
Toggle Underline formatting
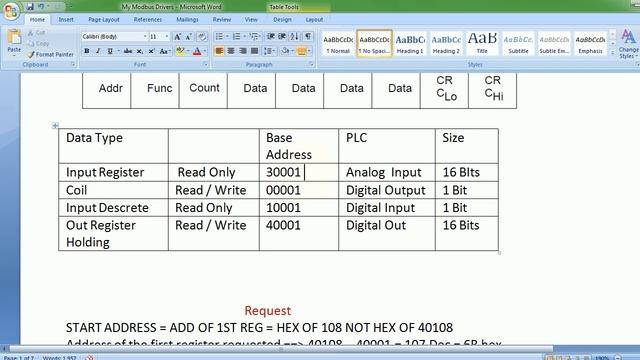pyautogui.click(x=110, y=51)
